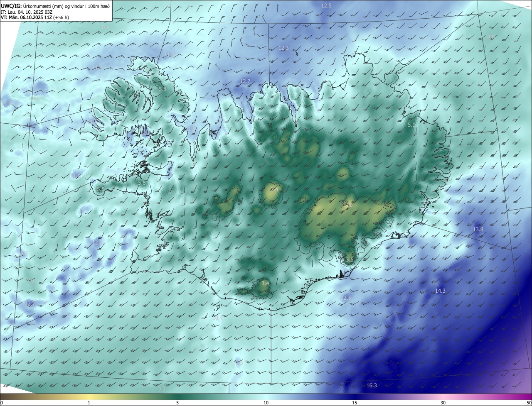Click the 14.3 value label over the sea
This screenshot has width=532, height=406.
pyautogui.click(x=440, y=291)
